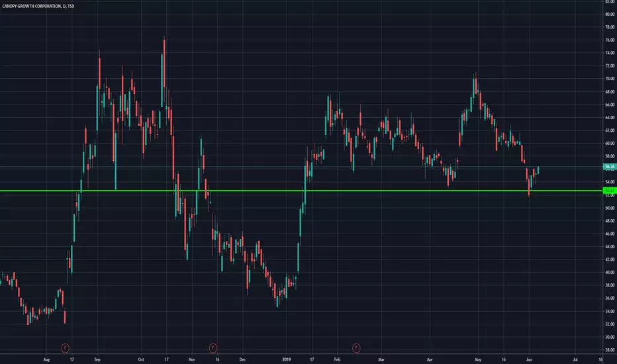Image resolution: width=617 pixels, height=364 pixels.
Task: Select the green horizontal support line
Action: tap(301, 191)
